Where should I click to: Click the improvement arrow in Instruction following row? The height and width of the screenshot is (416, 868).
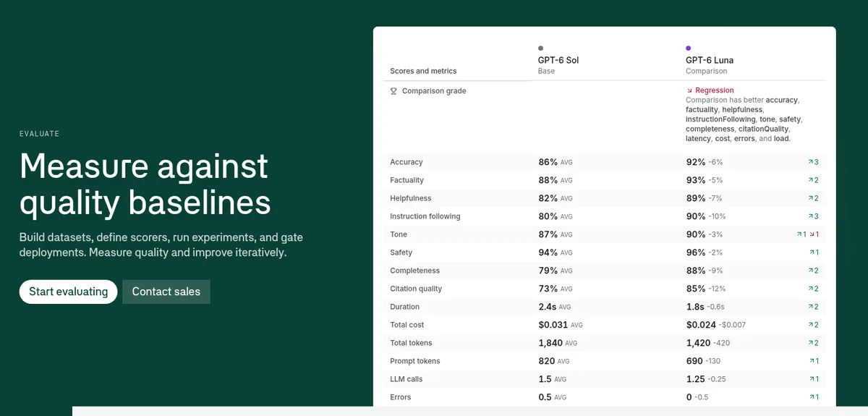click(x=810, y=216)
